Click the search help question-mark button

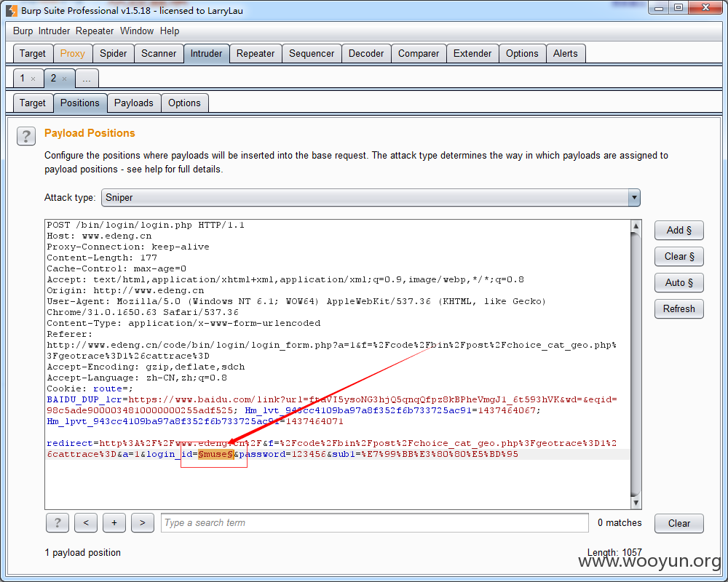click(58, 522)
